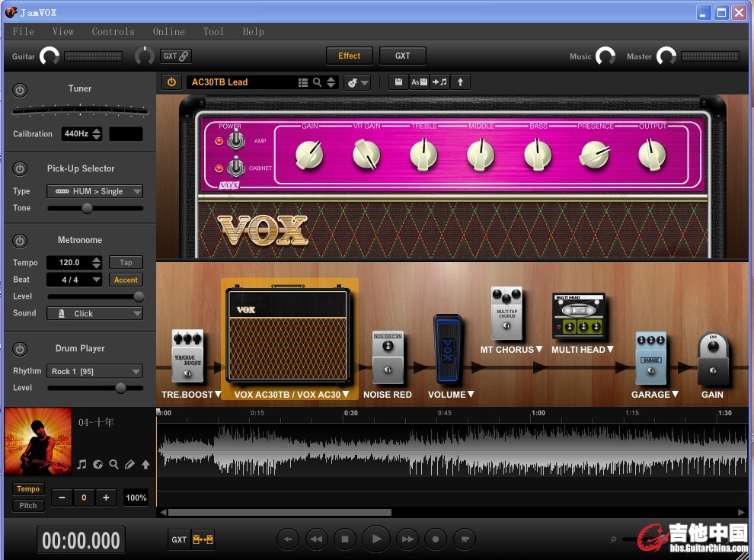Open the Tool menu
Viewport: 754px width, 560px height.
213,32
